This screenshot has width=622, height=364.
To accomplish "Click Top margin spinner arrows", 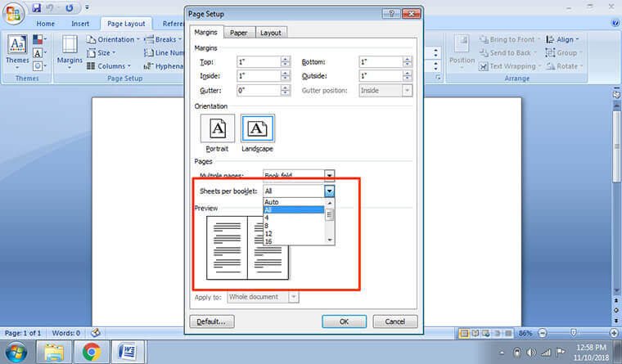I will (285, 62).
